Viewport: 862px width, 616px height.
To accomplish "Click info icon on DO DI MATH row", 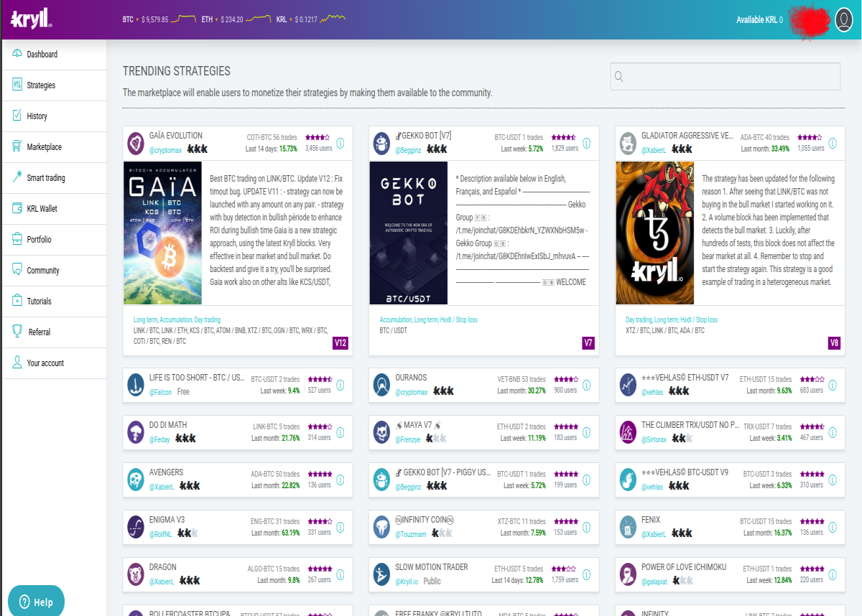I will coord(340,432).
